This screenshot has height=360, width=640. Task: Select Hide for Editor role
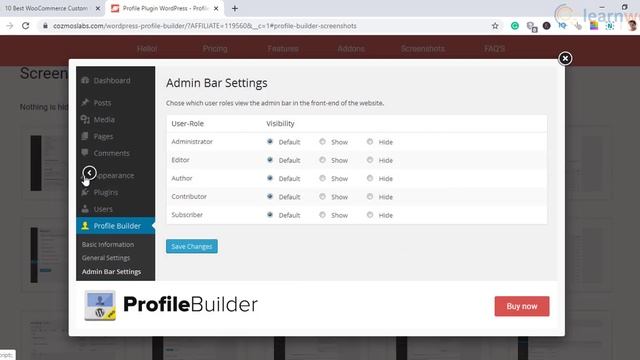pyautogui.click(x=370, y=160)
